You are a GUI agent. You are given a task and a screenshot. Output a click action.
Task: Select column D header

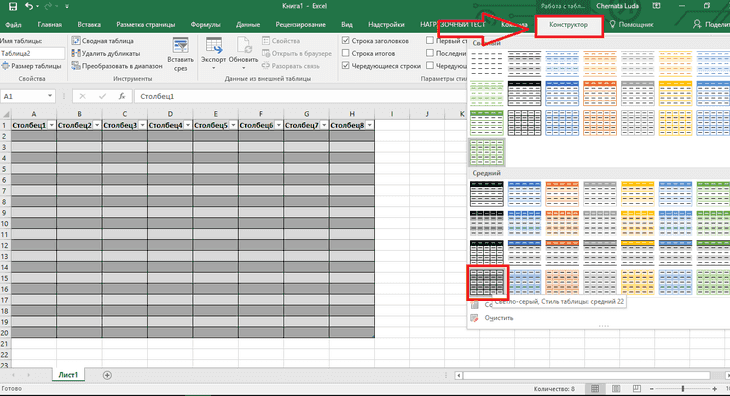pos(170,114)
